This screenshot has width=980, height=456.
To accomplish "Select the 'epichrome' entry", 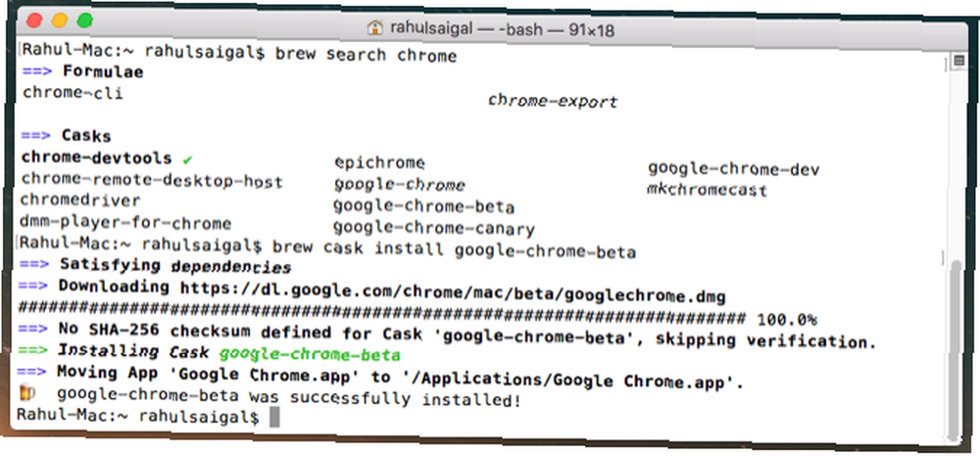I will (x=379, y=163).
